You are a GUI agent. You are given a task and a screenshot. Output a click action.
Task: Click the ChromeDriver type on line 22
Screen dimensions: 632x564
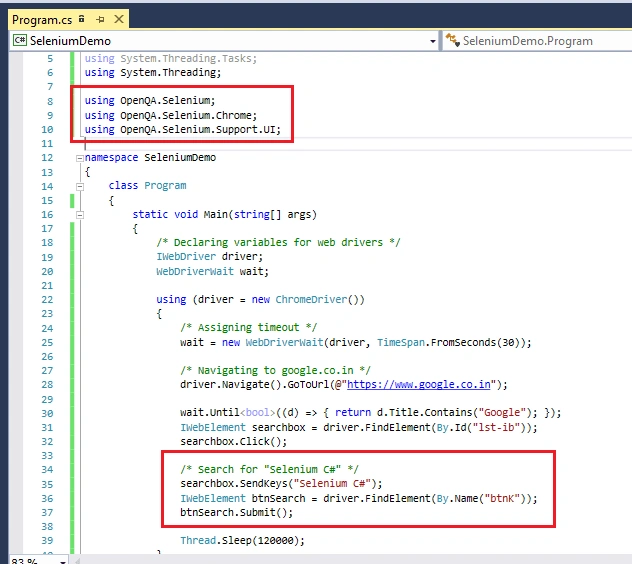coord(311,300)
